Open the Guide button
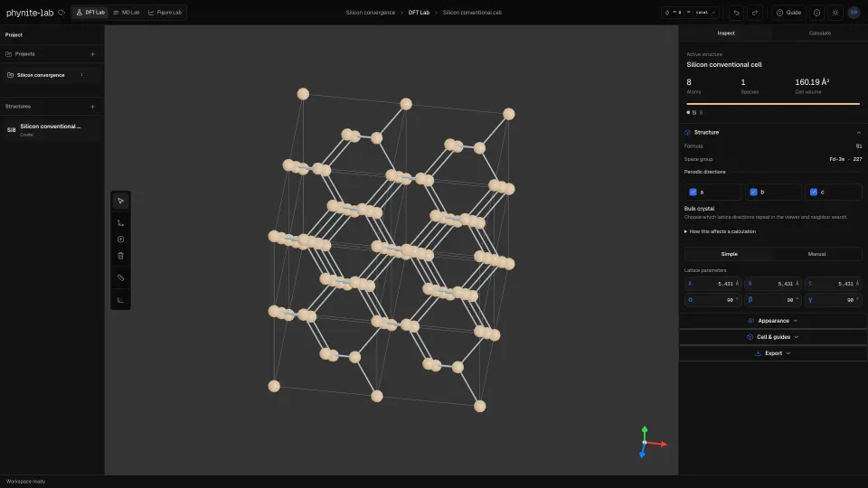Image resolution: width=868 pixels, height=488 pixels. click(x=788, y=12)
